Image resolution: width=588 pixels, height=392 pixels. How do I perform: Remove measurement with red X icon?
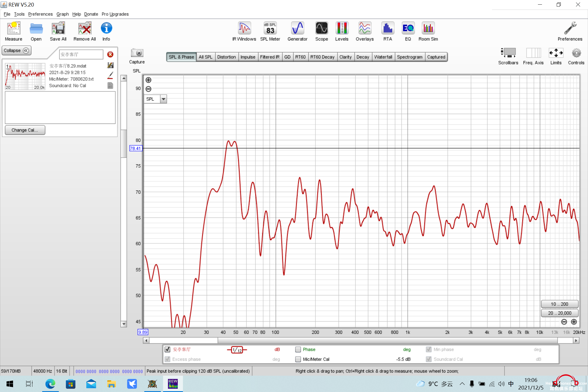click(x=110, y=54)
